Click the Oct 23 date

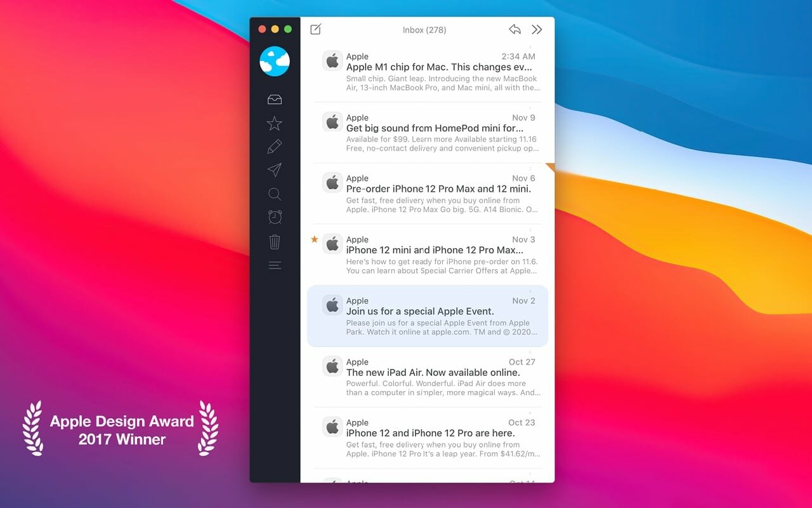coord(522,422)
